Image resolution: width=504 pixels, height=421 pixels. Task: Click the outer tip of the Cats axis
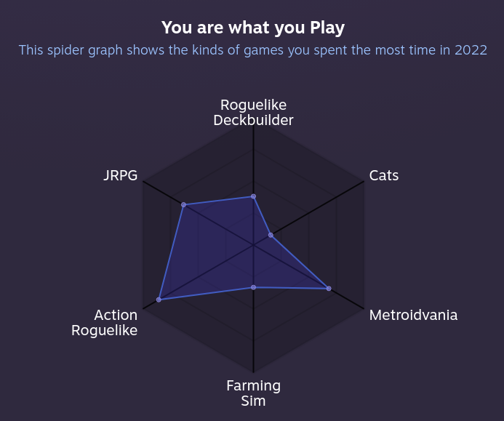tap(362, 183)
